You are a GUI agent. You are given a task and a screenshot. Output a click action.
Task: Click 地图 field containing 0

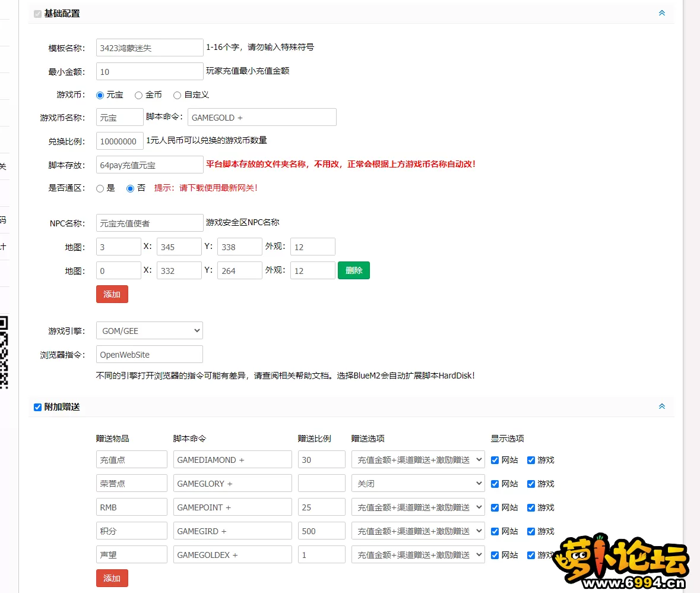(118, 270)
